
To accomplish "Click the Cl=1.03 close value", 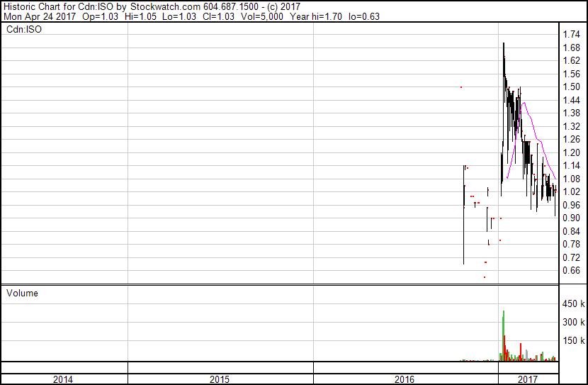I will click(219, 16).
